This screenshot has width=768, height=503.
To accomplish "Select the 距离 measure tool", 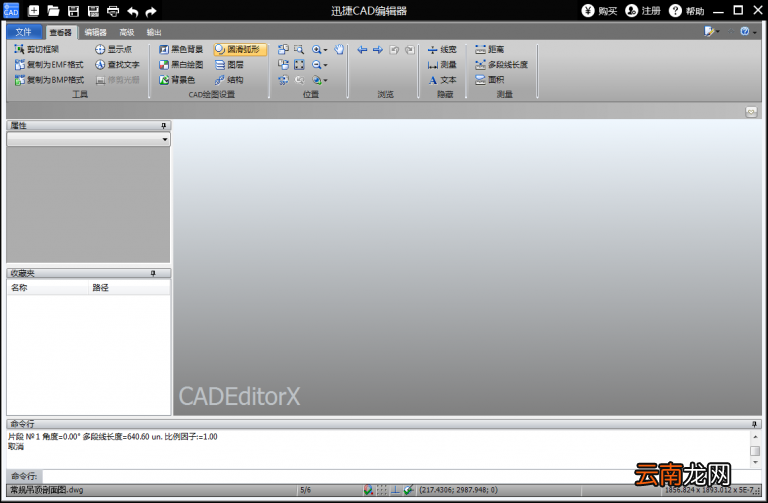I will click(x=489, y=49).
